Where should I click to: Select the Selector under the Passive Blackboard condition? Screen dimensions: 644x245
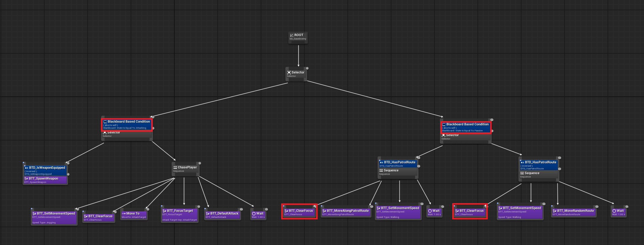(x=465, y=137)
